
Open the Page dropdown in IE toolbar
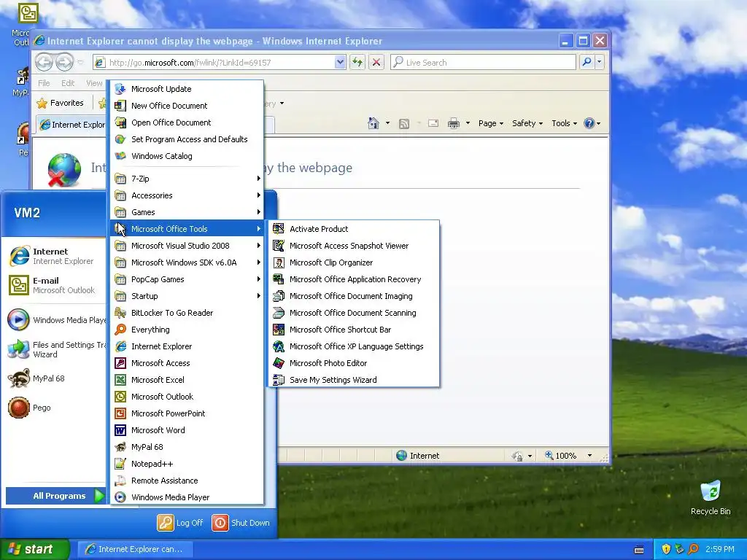point(491,123)
